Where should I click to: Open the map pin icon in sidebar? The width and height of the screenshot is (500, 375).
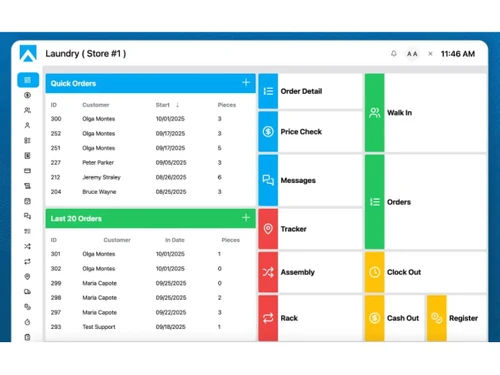pyautogui.click(x=28, y=277)
